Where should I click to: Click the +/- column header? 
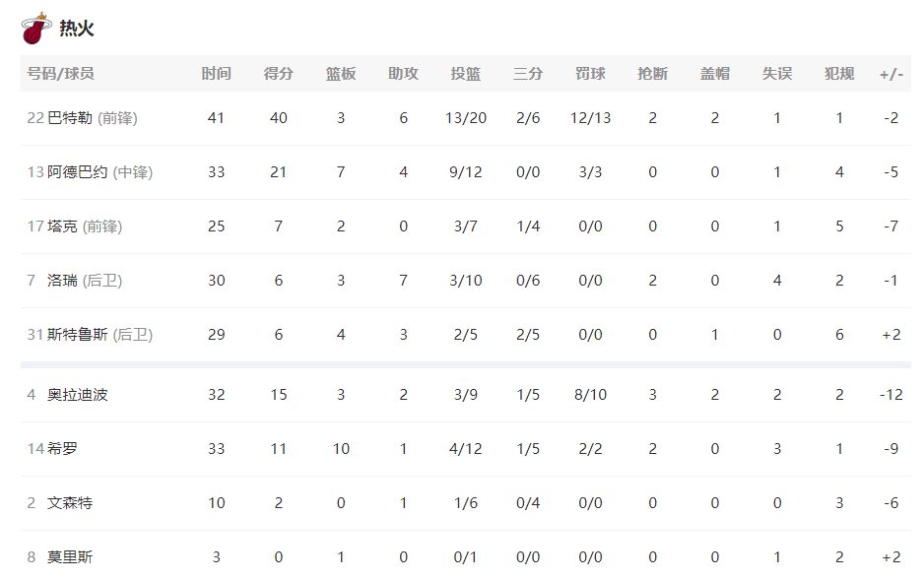pyautogui.click(x=891, y=74)
